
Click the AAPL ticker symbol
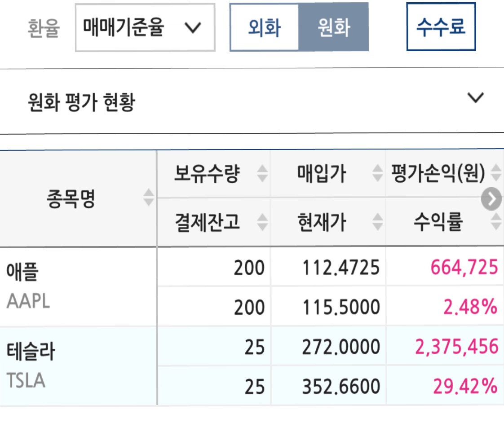28,301
